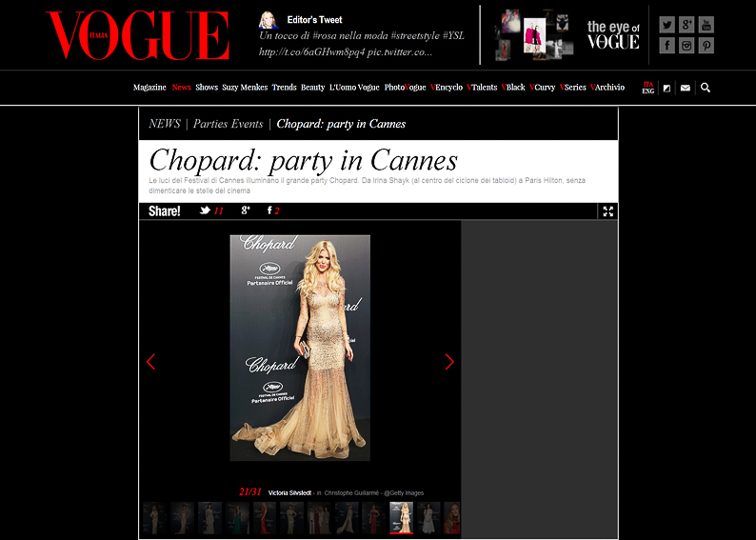This screenshot has height=540, width=756.
Task: Open the L'Uomo Vogue menu item
Action: coord(354,88)
